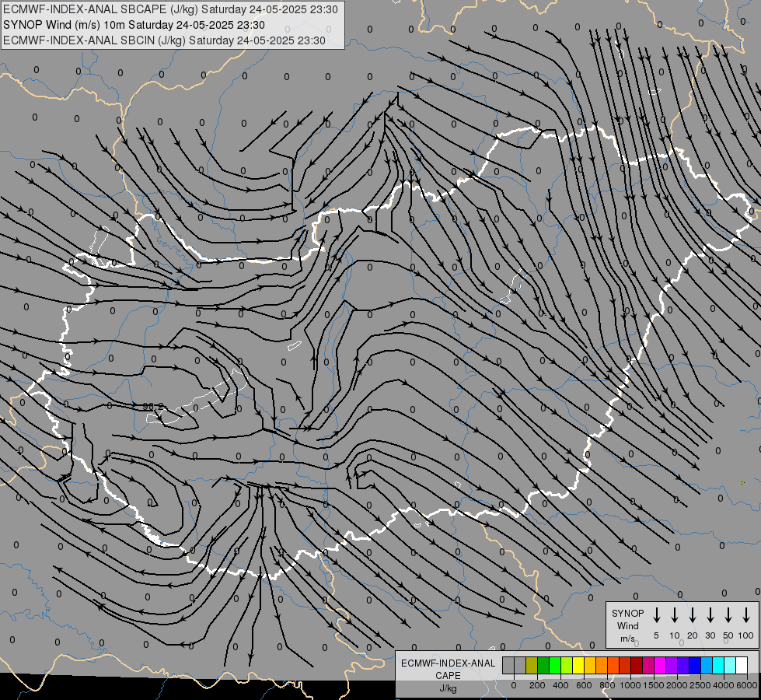Click the 2500 tick label on the CAPE scale
Image resolution: width=761 pixels, height=700 pixels.
tap(700, 685)
